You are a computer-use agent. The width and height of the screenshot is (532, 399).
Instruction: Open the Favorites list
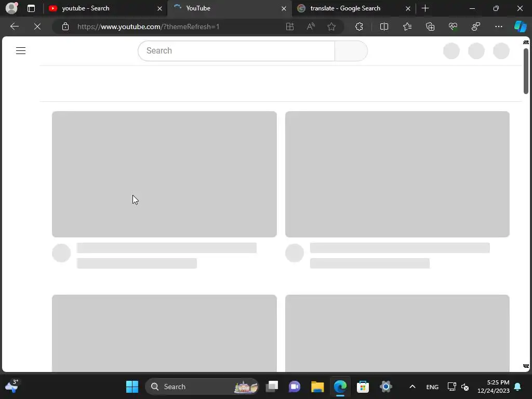coord(407,26)
